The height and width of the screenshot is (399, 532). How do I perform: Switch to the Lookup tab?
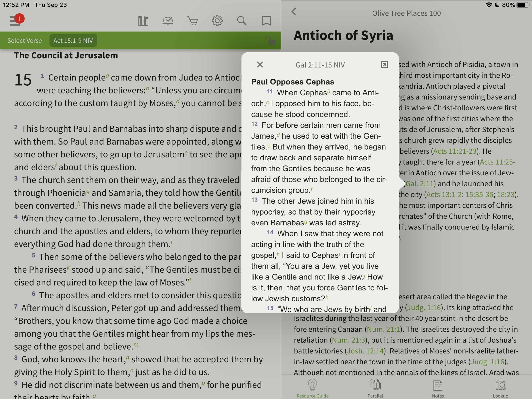[x=500, y=388]
